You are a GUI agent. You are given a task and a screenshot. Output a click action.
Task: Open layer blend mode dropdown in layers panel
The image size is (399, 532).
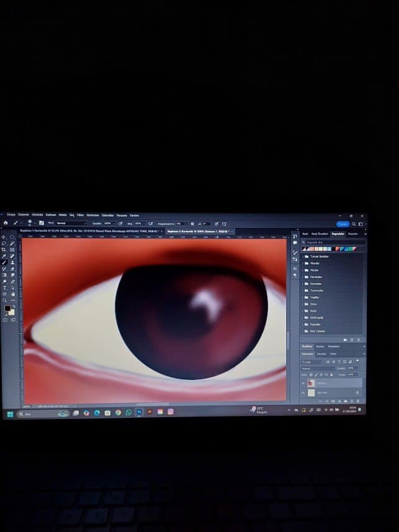pos(318,369)
